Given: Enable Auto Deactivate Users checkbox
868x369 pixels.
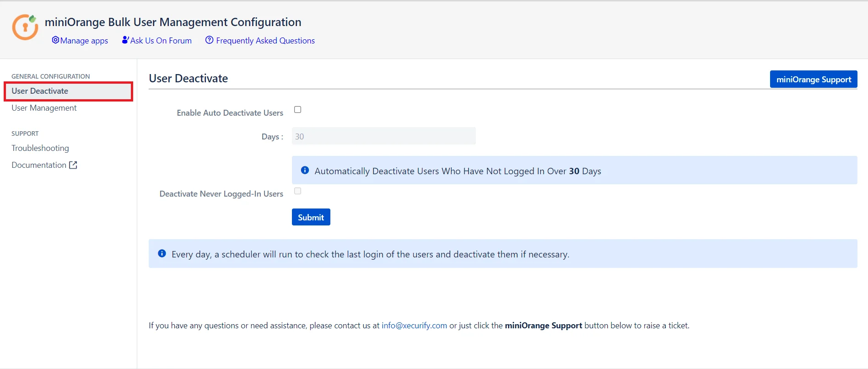Looking at the screenshot, I should pyautogui.click(x=297, y=110).
